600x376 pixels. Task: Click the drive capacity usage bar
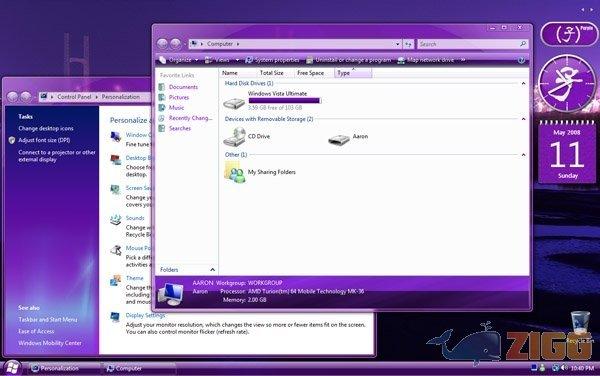(x=285, y=101)
